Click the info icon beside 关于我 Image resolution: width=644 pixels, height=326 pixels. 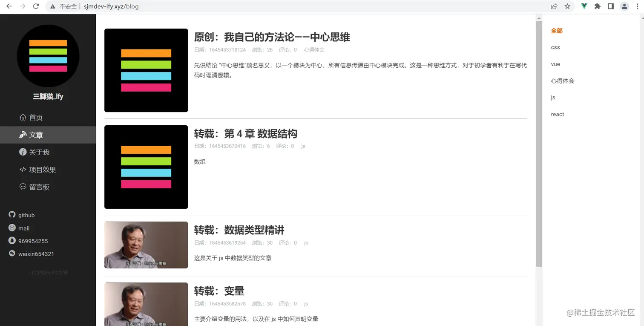(23, 152)
